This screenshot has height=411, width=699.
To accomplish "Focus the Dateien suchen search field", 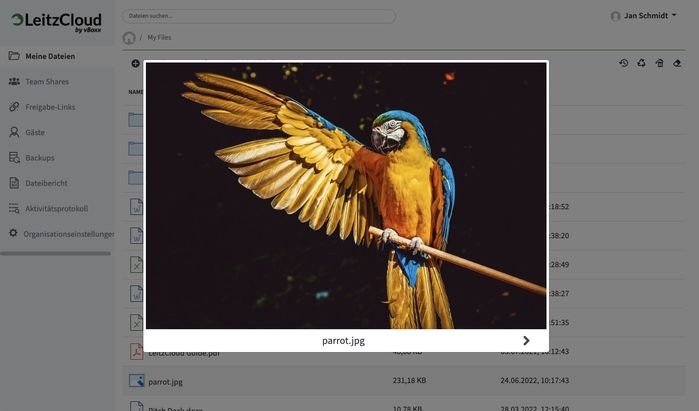I will tap(259, 16).
